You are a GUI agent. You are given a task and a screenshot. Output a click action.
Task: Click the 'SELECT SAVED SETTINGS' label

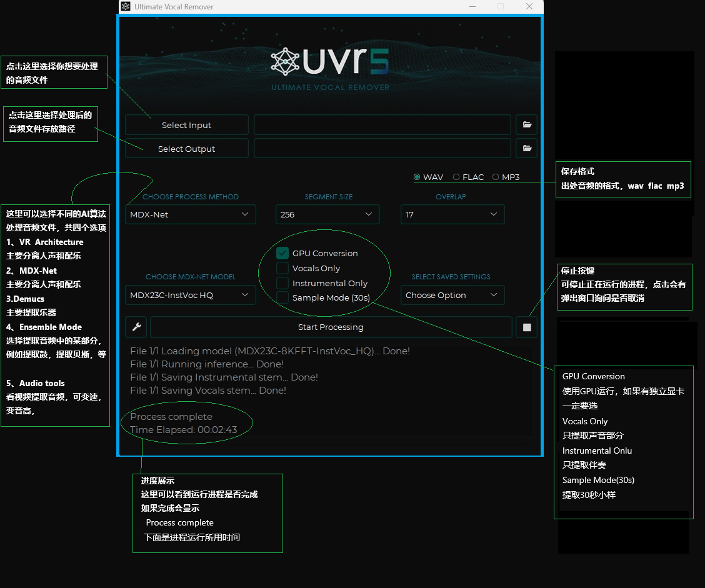click(451, 277)
